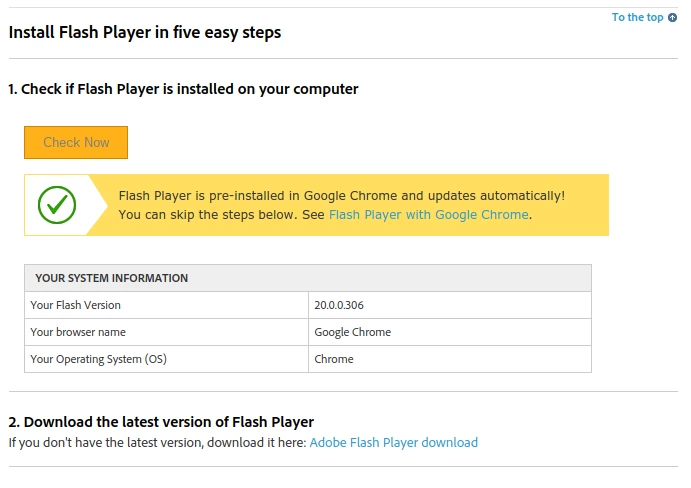691x488 pixels.
Task: Click the 'Chrome' operating system value cell
Action: [450, 359]
